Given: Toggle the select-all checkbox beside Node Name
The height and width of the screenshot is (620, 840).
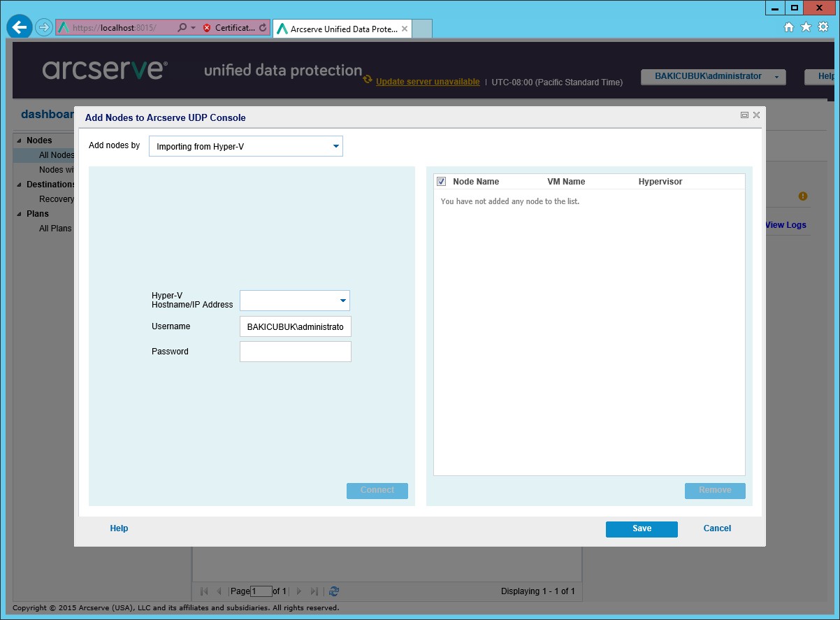Looking at the screenshot, I should coord(442,182).
